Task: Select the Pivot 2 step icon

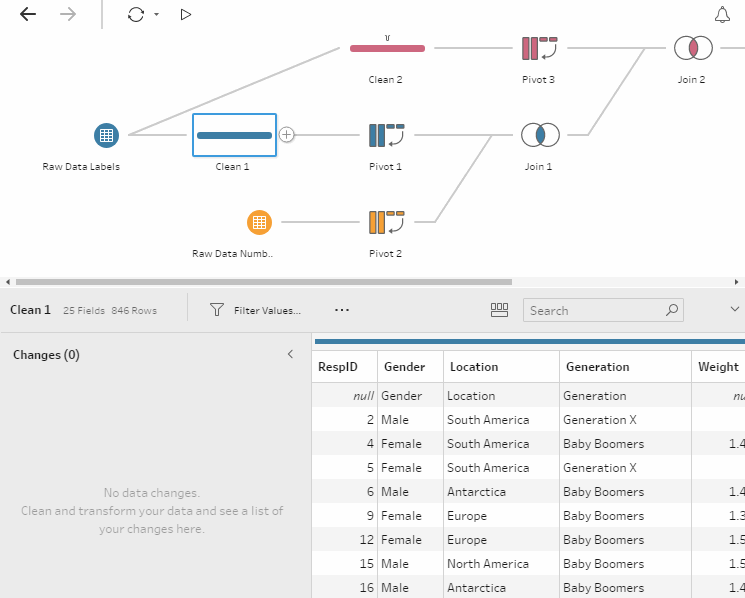Action: pyautogui.click(x=385, y=222)
